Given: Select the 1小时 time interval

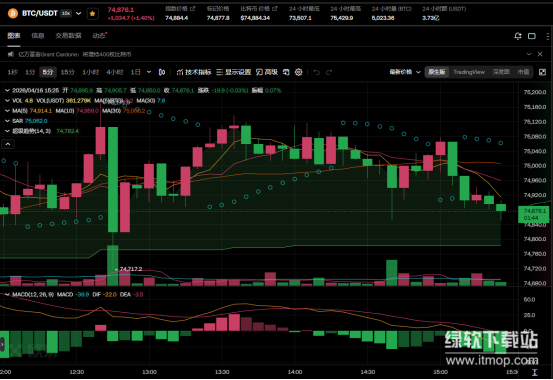Looking at the screenshot, I should [x=90, y=72].
